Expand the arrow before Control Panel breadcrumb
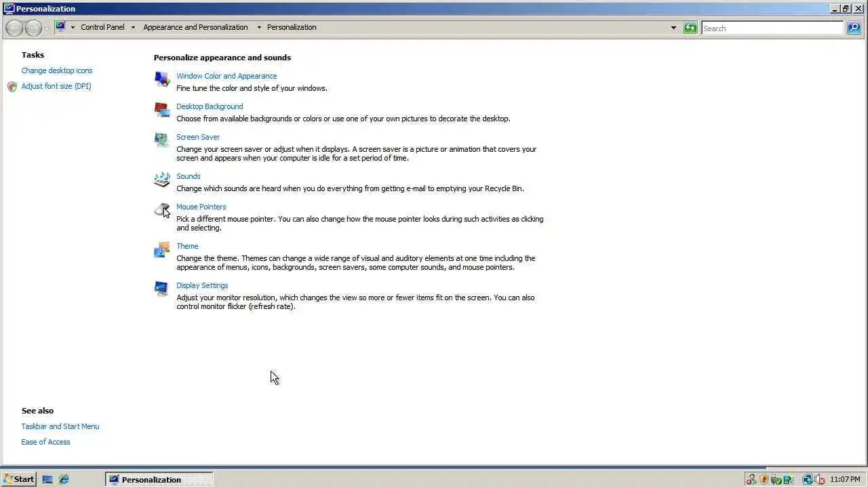The image size is (868, 488). [x=73, y=28]
